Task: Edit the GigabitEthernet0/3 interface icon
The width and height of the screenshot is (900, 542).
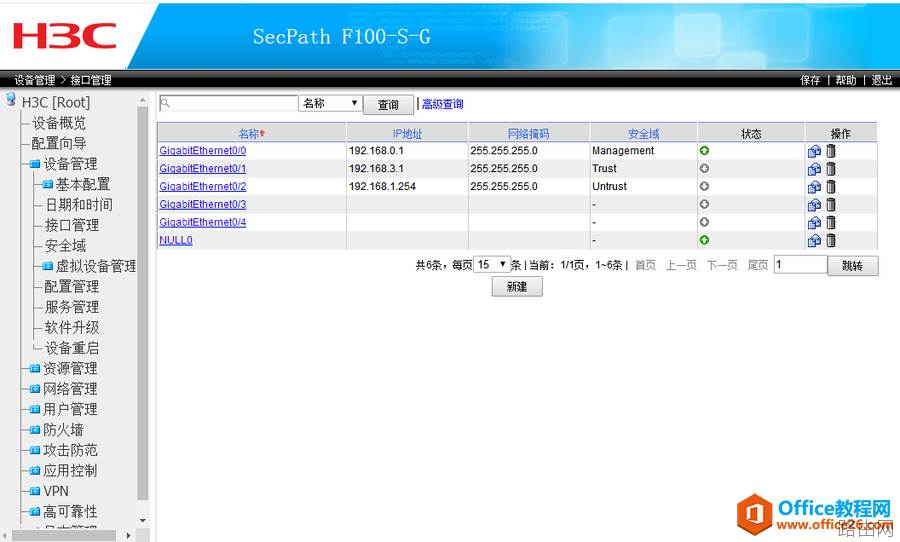Action: coord(814,204)
